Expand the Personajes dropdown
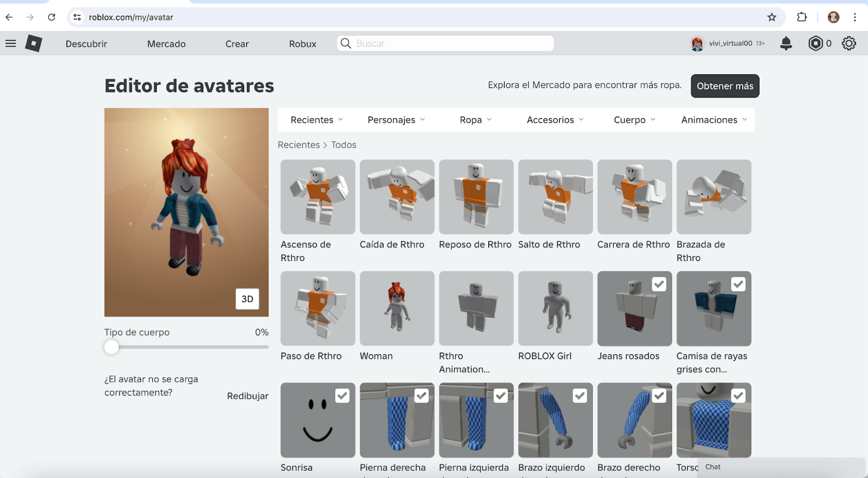Screen dimensions: 868x478 pyautogui.click(x=397, y=120)
